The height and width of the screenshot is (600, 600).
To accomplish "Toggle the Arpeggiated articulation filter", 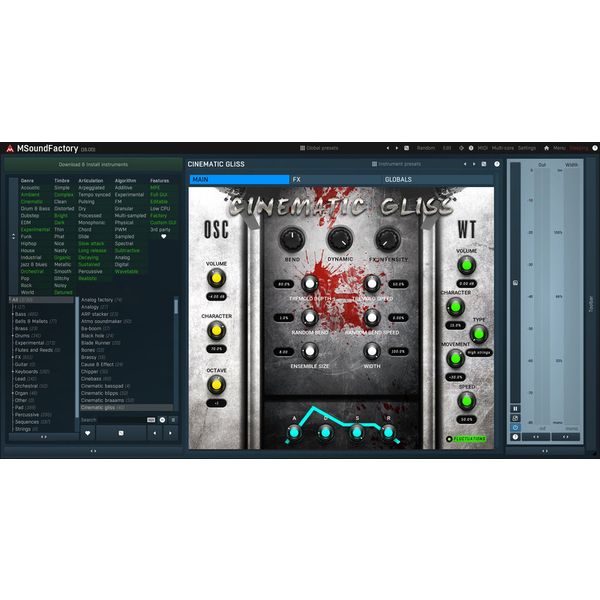I will [x=91, y=188].
